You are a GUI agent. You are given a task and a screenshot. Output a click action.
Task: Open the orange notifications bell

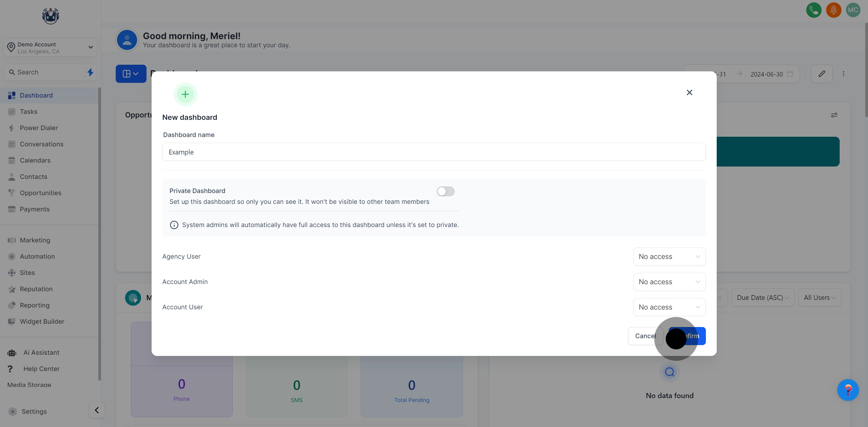[x=833, y=10]
